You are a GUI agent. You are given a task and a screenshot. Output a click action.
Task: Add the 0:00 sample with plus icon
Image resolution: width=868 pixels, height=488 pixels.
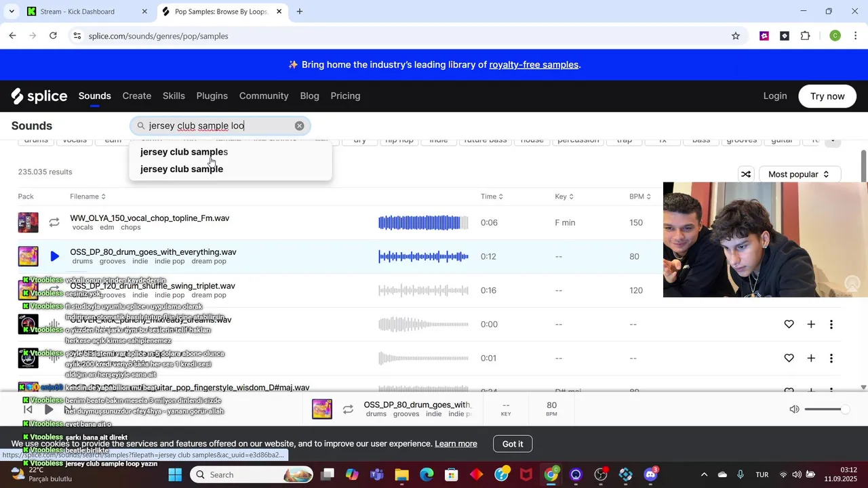tap(811, 325)
